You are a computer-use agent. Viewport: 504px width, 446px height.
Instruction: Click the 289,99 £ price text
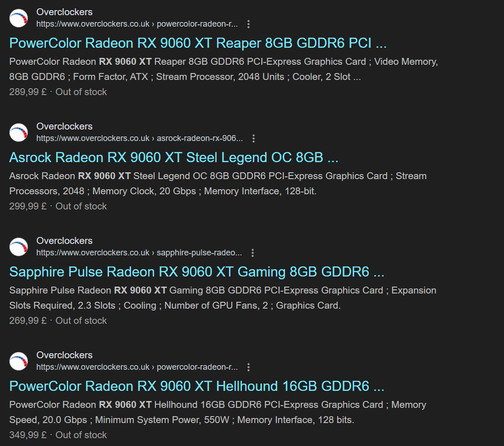[x=28, y=92]
